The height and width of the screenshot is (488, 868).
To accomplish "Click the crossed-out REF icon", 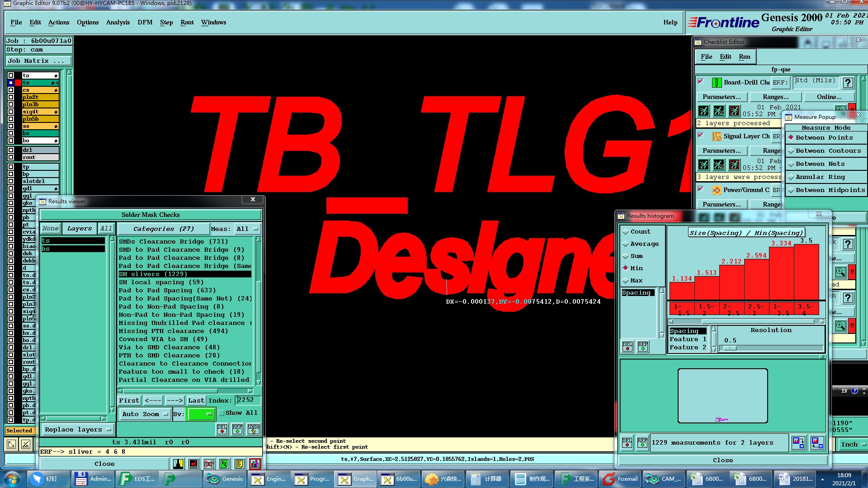I will [208, 464].
